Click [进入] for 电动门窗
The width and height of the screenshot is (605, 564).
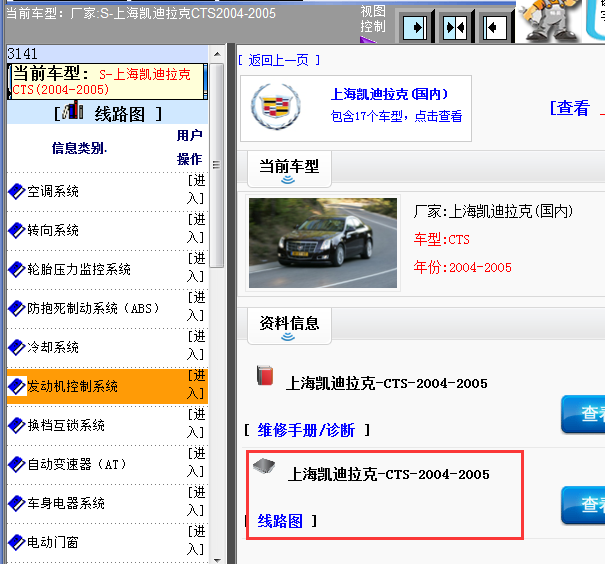pos(196,540)
